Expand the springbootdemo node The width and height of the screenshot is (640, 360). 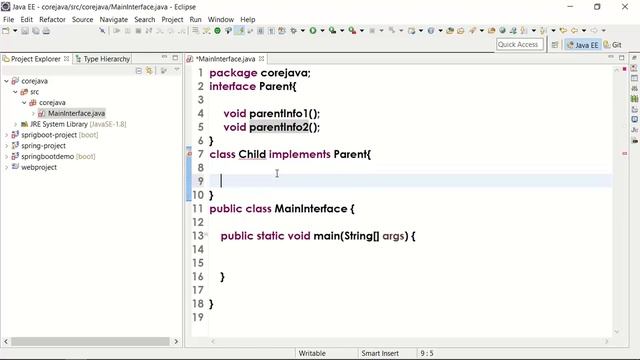[7, 156]
